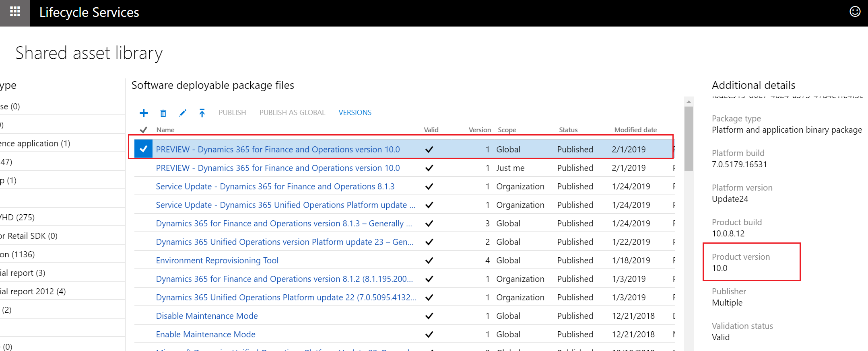Uncheck the selected PREVIEW Global row checkbox

tap(143, 149)
